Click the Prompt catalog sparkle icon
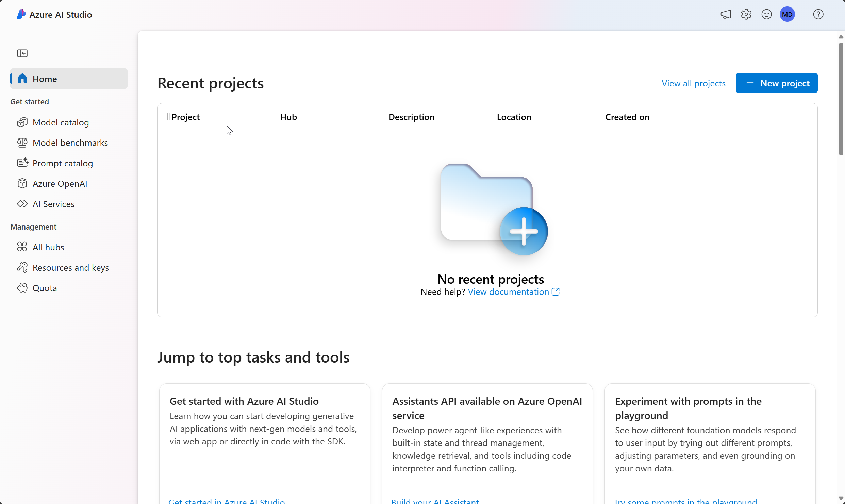845x504 pixels. click(x=22, y=163)
